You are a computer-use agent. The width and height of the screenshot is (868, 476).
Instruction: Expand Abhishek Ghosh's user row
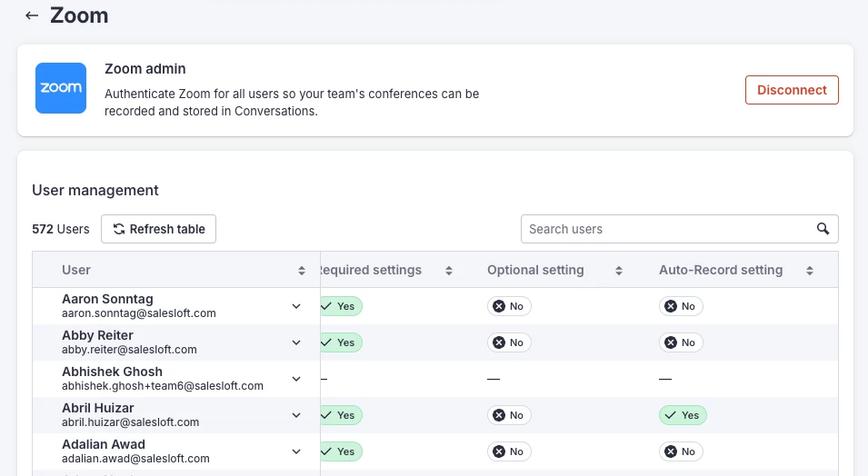click(296, 379)
